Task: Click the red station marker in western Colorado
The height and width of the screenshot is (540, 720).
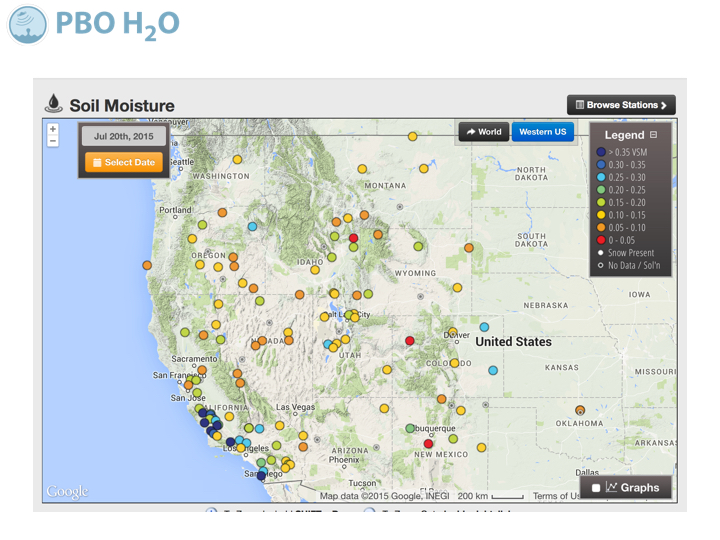Action: [x=410, y=341]
